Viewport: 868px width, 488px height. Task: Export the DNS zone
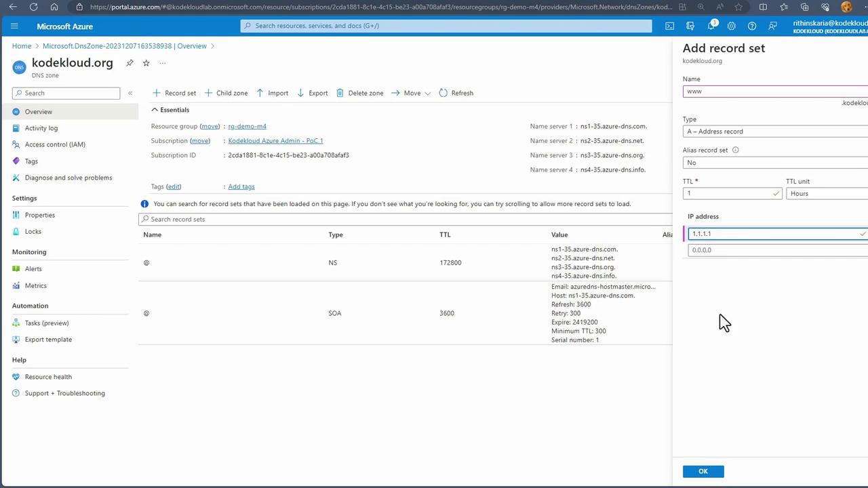[312, 93]
